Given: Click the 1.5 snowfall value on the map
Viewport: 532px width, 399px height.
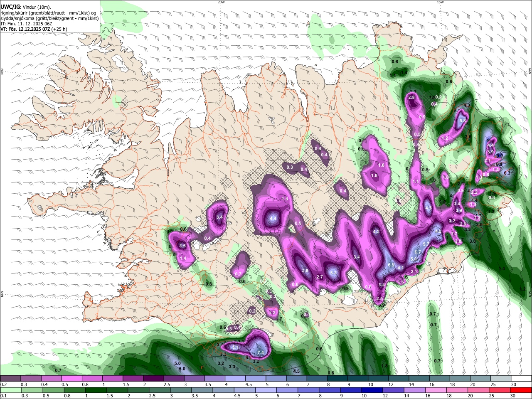Looking at the screenshot, I should 285,199.
